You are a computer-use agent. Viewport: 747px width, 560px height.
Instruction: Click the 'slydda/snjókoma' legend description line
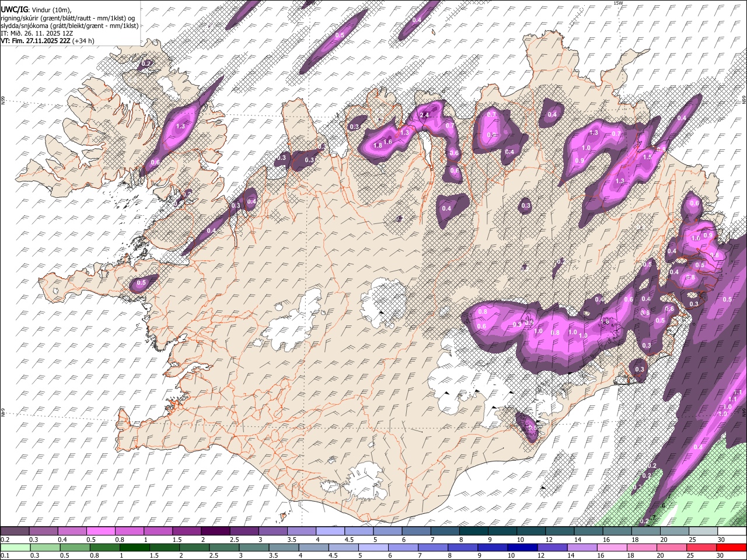pos(69,26)
